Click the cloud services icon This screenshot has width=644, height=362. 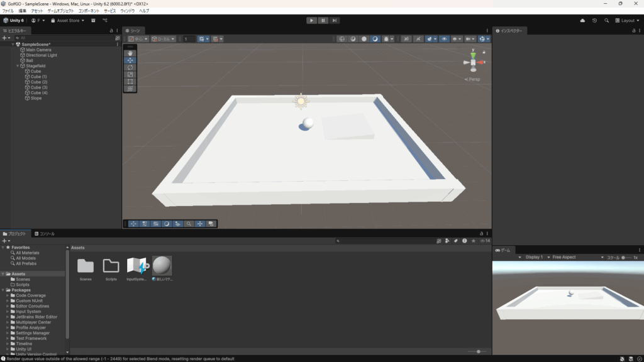(582, 20)
